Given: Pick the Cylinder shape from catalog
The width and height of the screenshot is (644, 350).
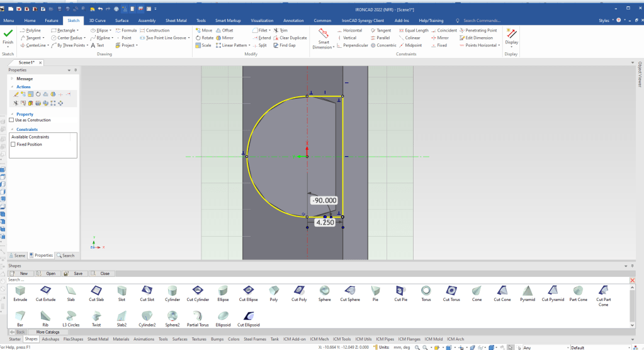Looking at the screenshot, I should 172,291.
